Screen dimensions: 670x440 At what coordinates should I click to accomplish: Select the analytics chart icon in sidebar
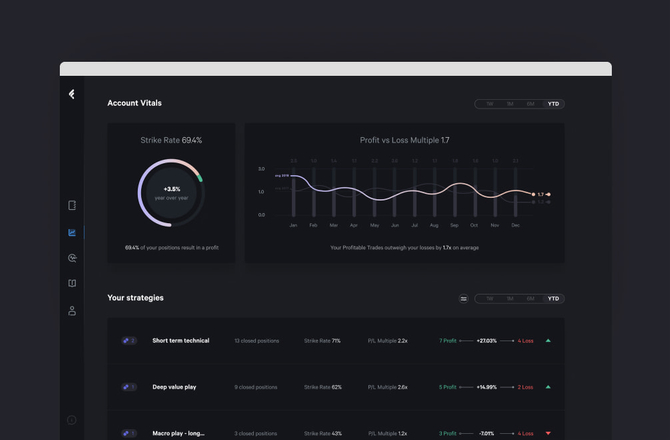click(72, 232)
